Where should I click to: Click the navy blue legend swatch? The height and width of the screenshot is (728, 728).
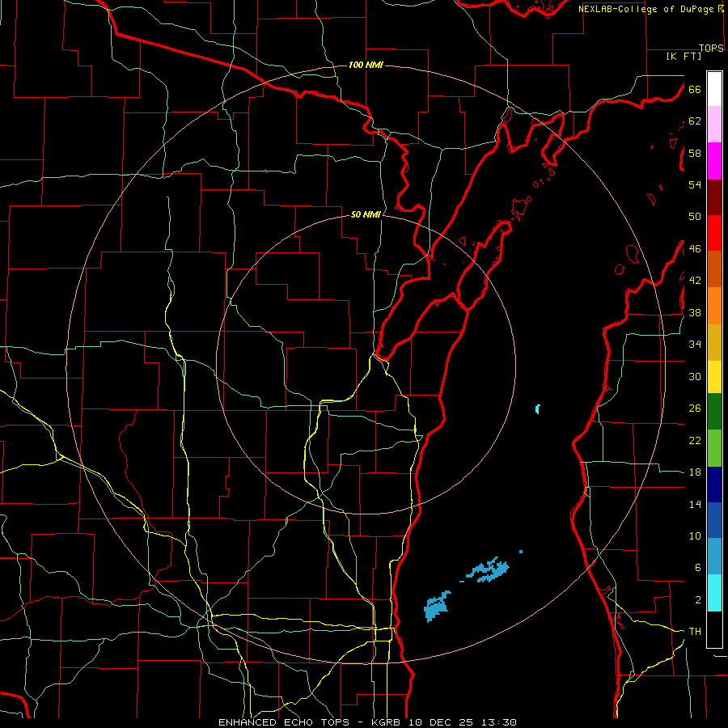tap(714, 485)
